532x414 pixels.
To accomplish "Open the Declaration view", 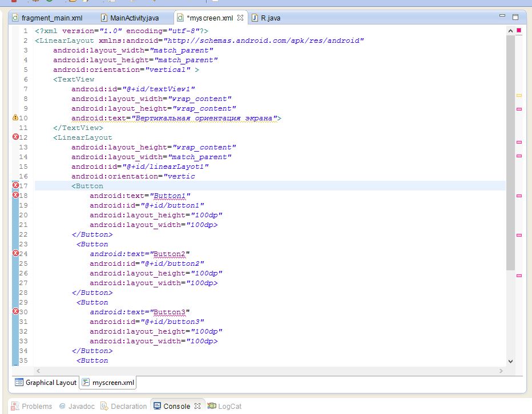I will (x=124, y=406).
